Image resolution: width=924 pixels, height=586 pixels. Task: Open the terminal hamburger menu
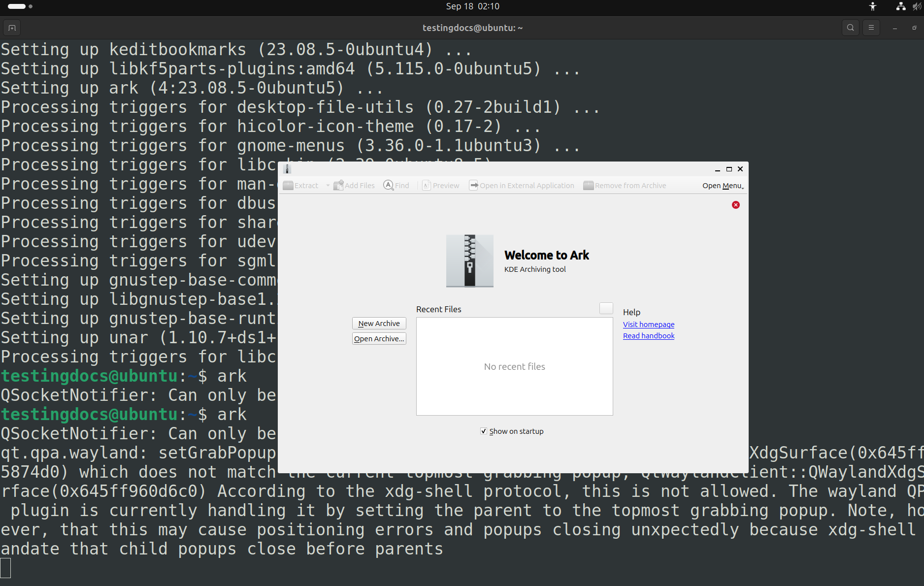(871, 28)
